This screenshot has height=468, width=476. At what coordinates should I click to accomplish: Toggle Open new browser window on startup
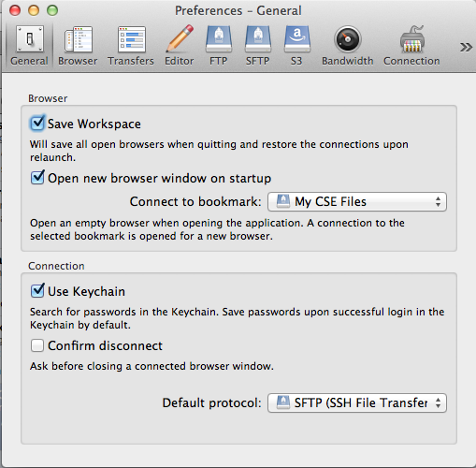(37, 178)
